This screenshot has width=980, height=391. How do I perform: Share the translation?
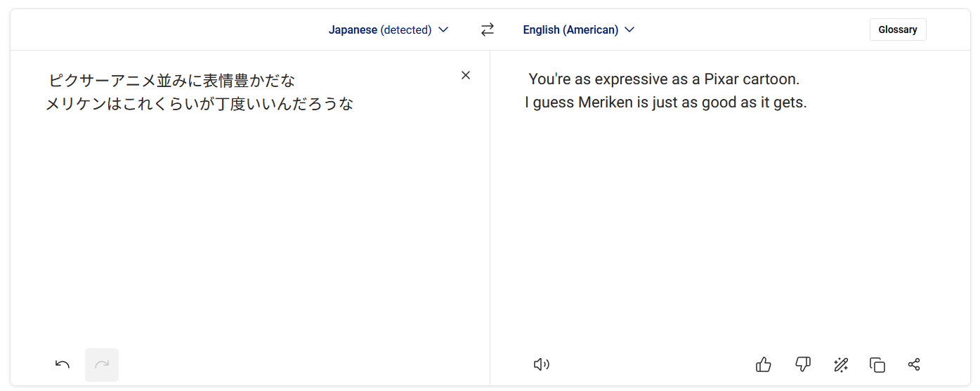pyautogui.click(x=914, y=364)
